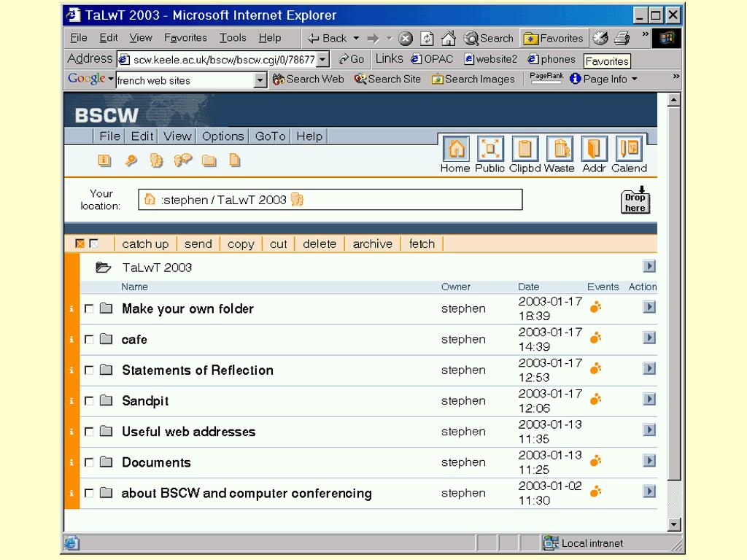Viewport: 747px width, 560px height.
Task: Open the Clipbd clipboard icon
Action: pos(525,149)
